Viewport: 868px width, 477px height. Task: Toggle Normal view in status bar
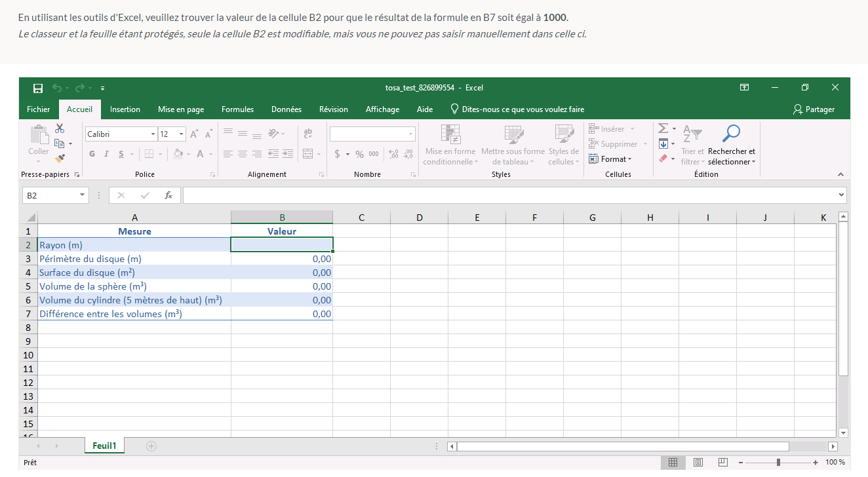pos(673,462)
